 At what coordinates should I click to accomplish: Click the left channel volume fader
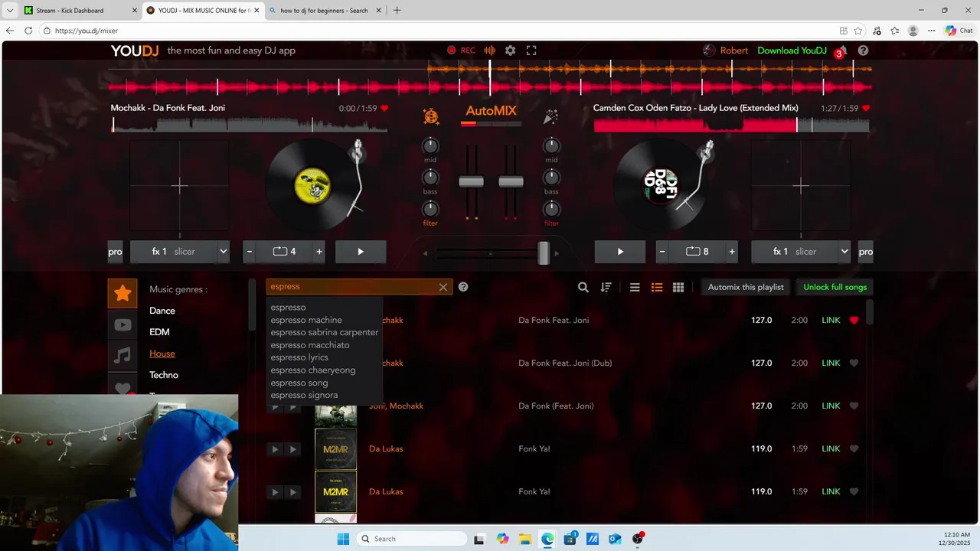tap(471, 181)
